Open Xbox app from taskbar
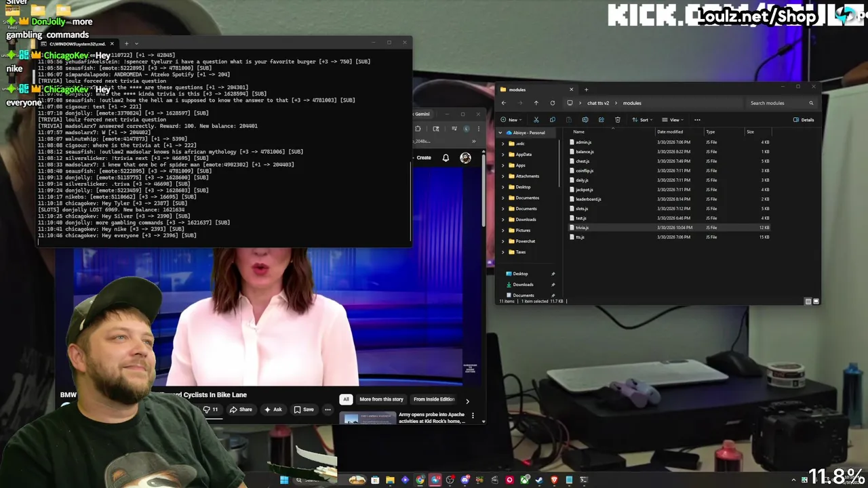Viewport: 868px width, 488px height. (x=524, y=480)
